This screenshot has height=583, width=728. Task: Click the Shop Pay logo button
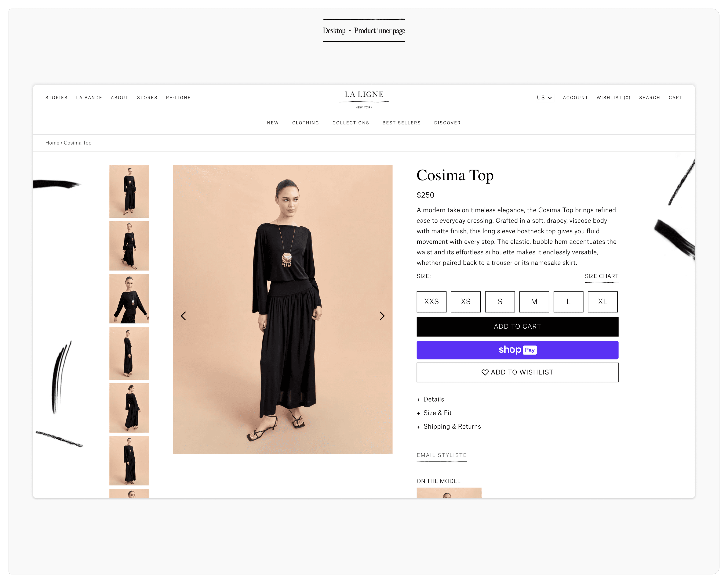pyautogui.click(x=517, y=350)
